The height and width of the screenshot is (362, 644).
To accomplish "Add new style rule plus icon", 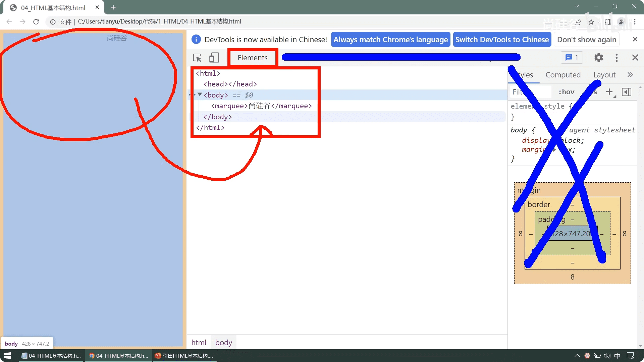I will (609, 92).
